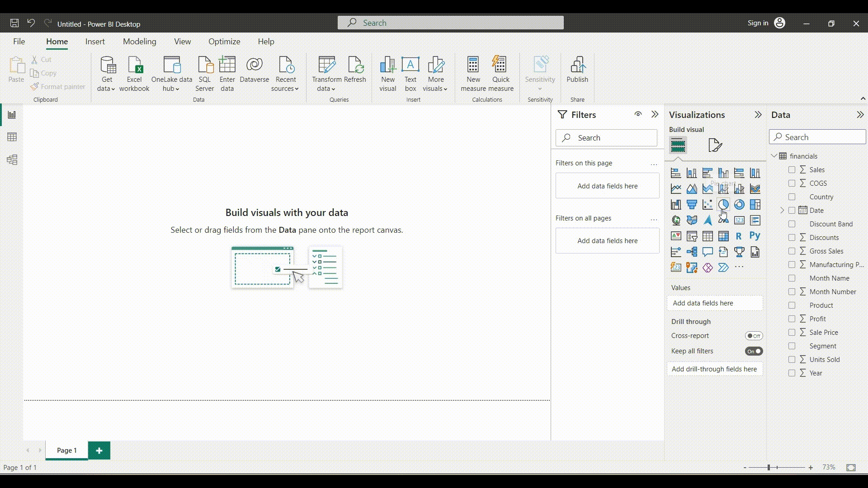Open More visuals dropdown
Image resolution: width=868 pixels, height=488 pixels.
click(436, 74)
